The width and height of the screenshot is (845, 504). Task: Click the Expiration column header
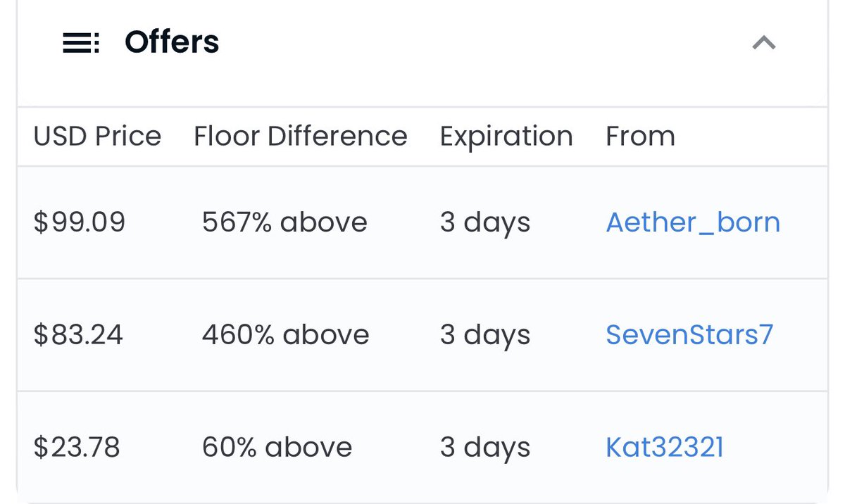506,137
